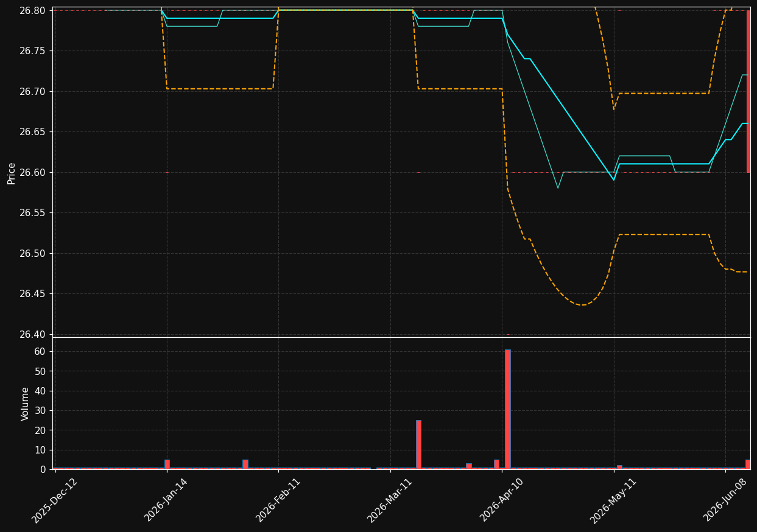Viewport: 757px width, 532px height.
Task: Click the small volume bar at 2026-Jan-14
Action: [x=167, y=464]
